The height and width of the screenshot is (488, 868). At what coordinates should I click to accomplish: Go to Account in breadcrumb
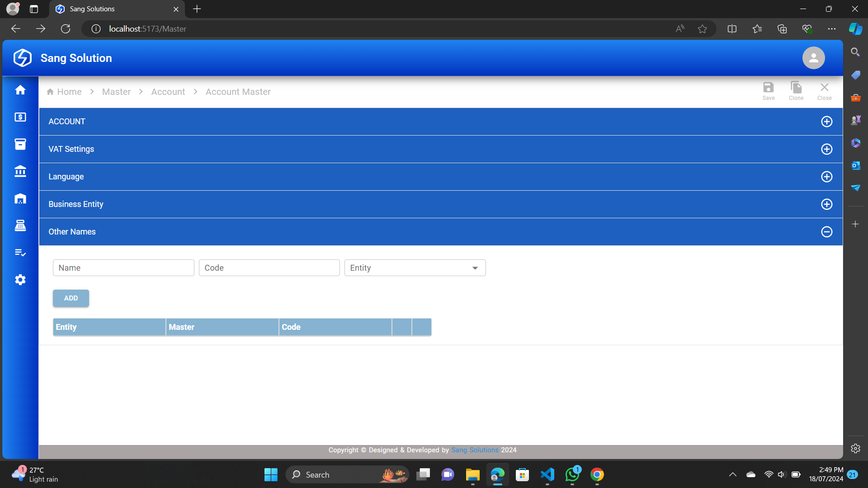(168, 92)
